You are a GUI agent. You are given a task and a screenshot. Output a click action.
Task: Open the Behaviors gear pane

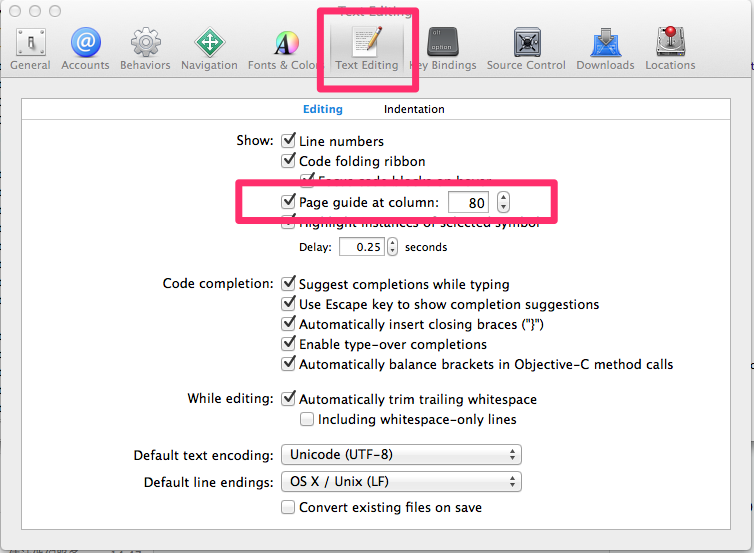point(145,48)
